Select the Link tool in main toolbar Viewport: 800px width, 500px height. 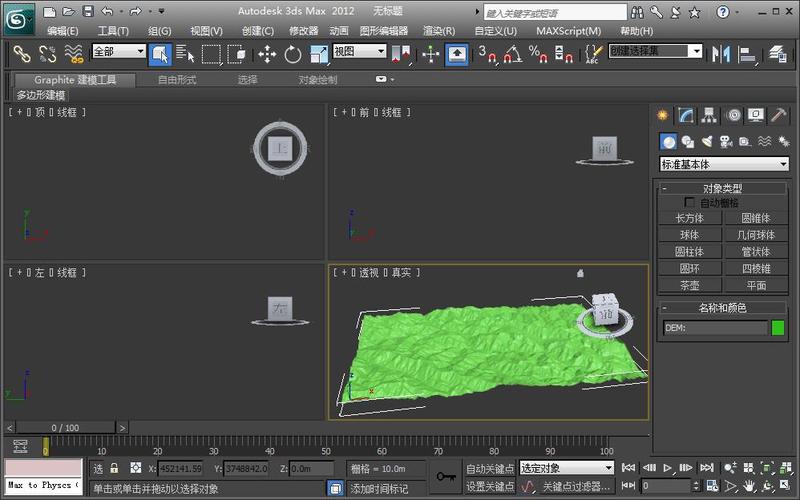[22, 54]
